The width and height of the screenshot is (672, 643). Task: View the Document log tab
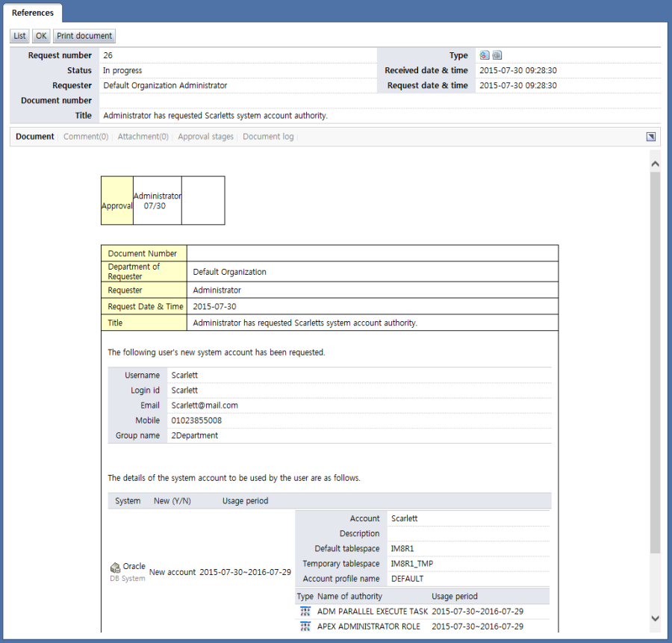268,137
